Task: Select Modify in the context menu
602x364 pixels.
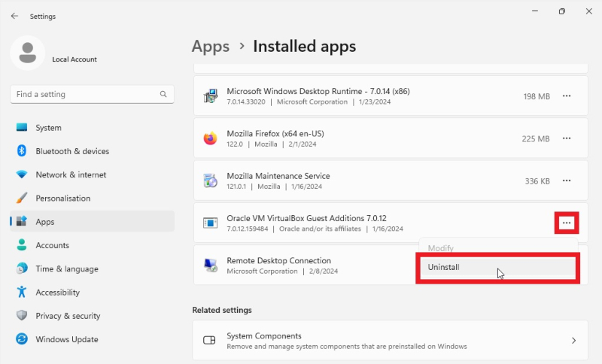Action: 497,248
